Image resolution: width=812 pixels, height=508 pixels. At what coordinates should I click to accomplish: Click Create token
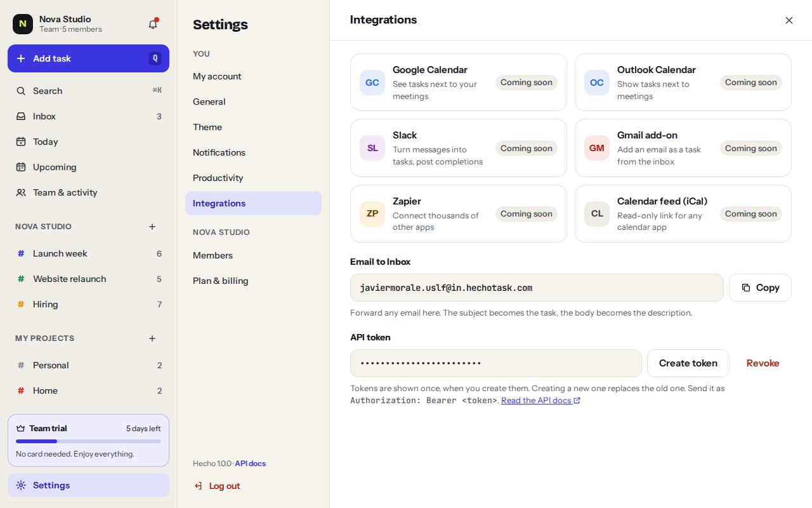688,363
